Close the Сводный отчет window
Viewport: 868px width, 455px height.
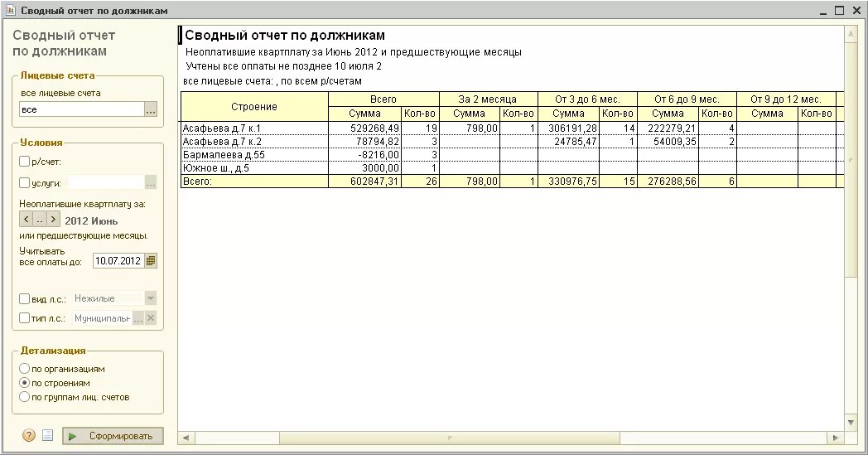tap(856, 11)
